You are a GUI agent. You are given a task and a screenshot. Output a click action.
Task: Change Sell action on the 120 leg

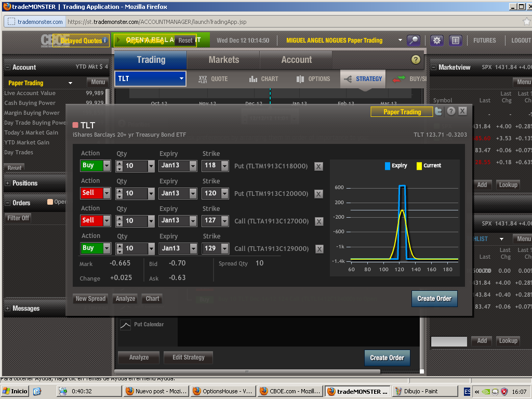[x=96, y=193]
